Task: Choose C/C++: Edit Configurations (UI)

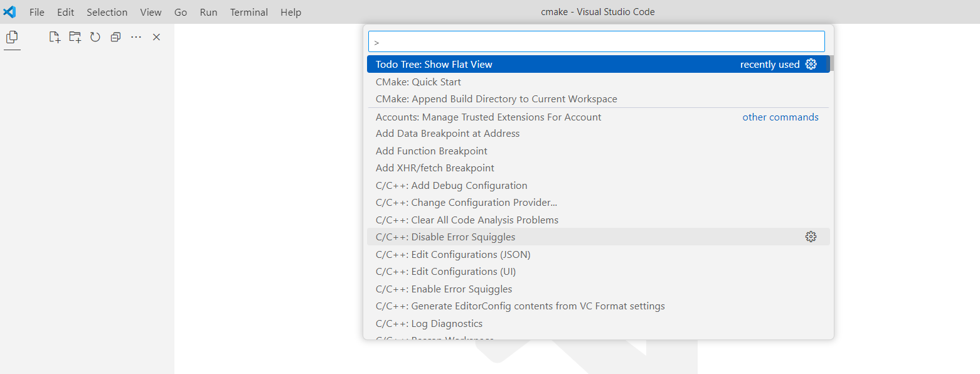Action: tap(445, 272)
